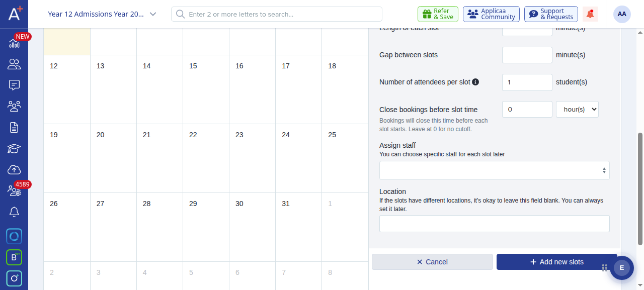
Task: Click the Location text field
Action: click(x=494, y=224)
